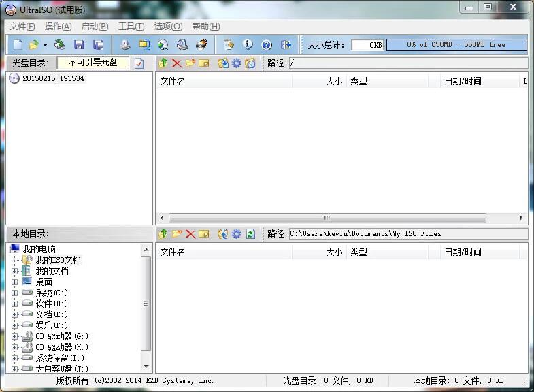Click the capacity bar showing 0% of 650MB
The height and width of the screenshot is (392, 534).
click(x=456, y=45)
